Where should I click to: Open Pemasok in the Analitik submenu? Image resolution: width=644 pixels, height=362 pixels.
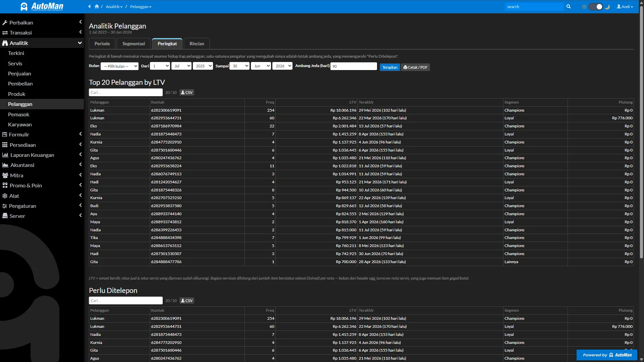point(42,114)
